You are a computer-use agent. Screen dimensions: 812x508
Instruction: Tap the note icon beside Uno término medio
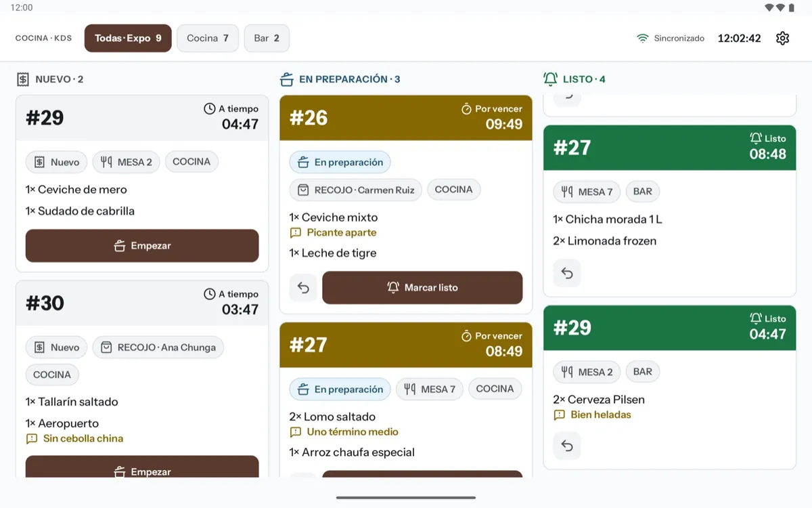tap(296, 432)
